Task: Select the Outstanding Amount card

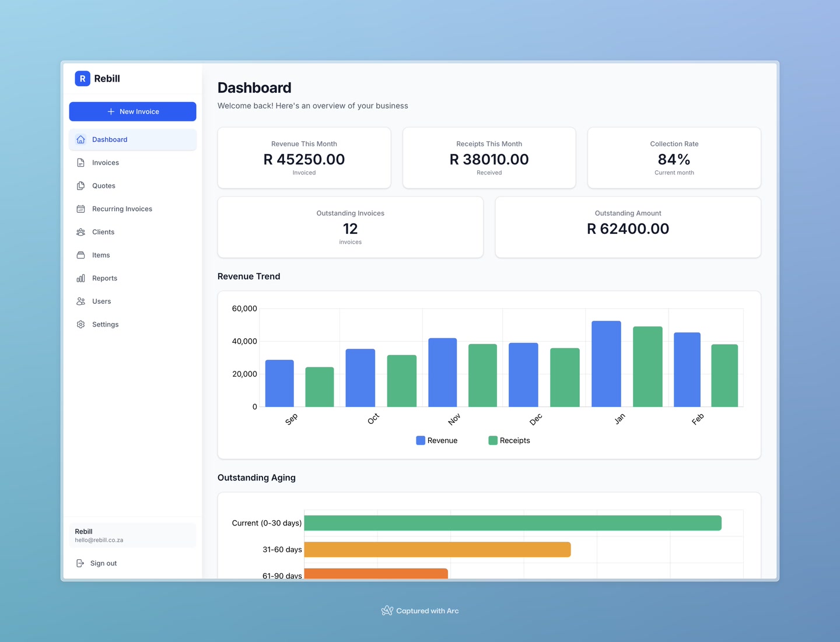Action: pyautogui.click(x=628, y=227)
